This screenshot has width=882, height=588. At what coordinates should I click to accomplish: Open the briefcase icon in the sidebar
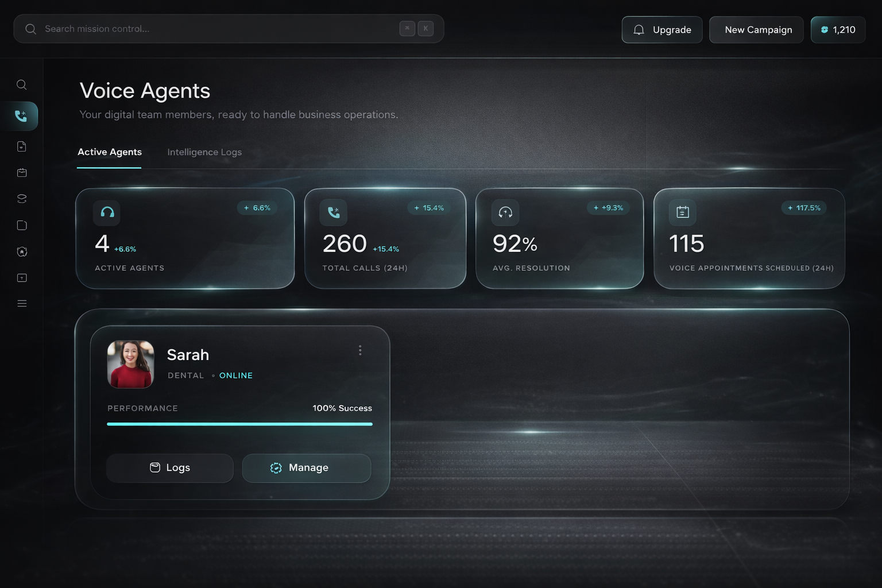pos(21,172)
